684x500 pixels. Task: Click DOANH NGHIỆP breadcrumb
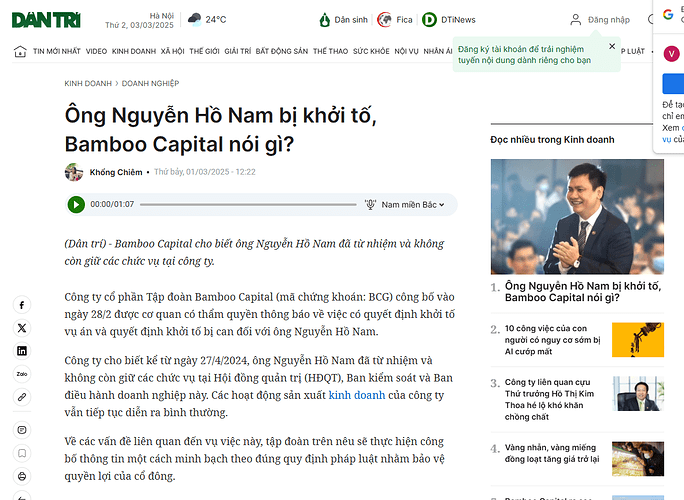coord(150,83)
